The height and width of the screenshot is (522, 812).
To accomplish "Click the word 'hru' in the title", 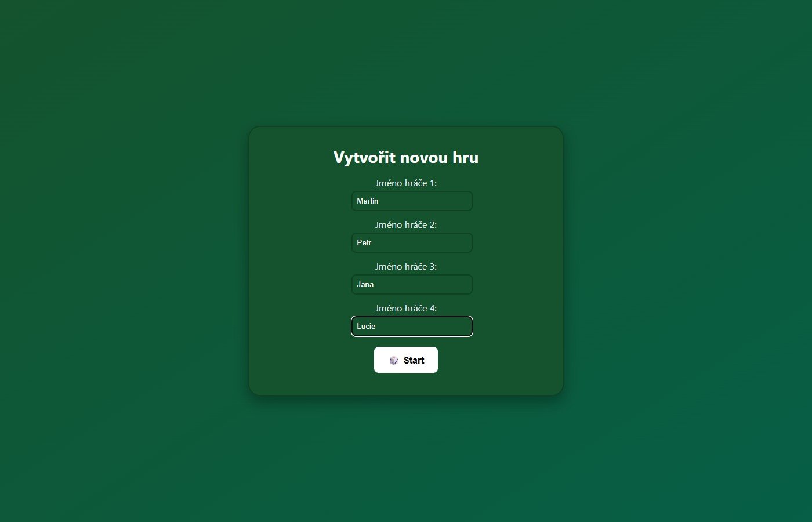I will coord(466,158).
